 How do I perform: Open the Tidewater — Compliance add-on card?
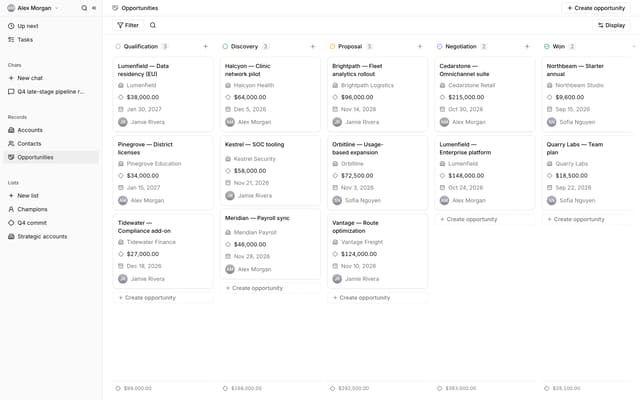[163, 251]
